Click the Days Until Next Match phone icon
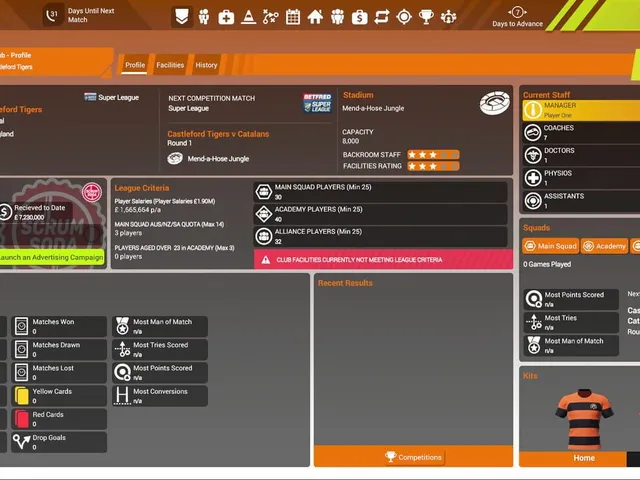This screenshot has width=640, height=480. [x=52, y=15]
